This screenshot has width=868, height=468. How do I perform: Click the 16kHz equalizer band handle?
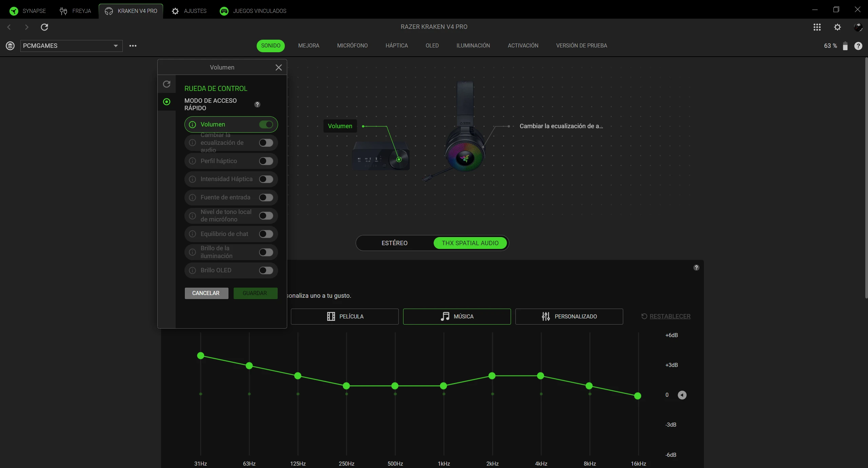pos(638,396)
